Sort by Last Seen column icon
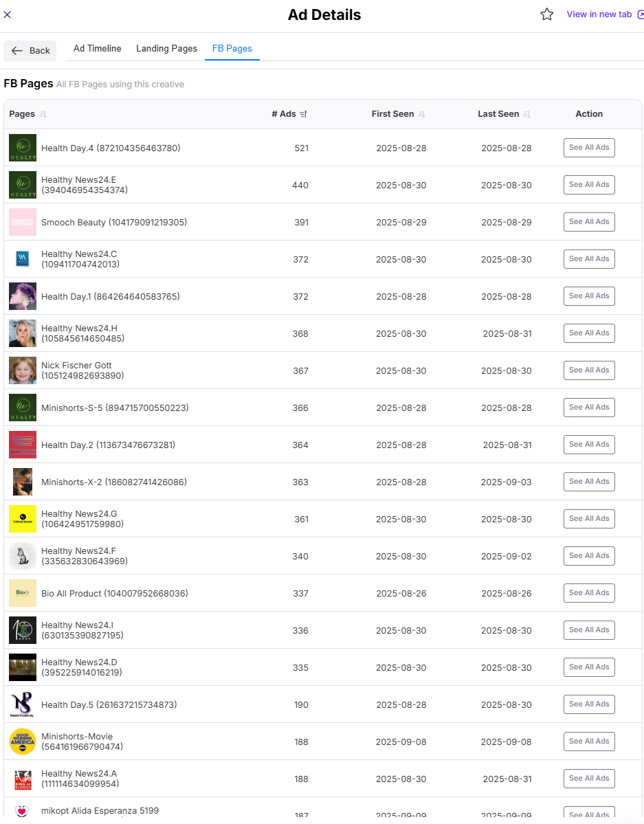Image resolution: width=644 pixels, height=824 pixels. pos(526,114)
